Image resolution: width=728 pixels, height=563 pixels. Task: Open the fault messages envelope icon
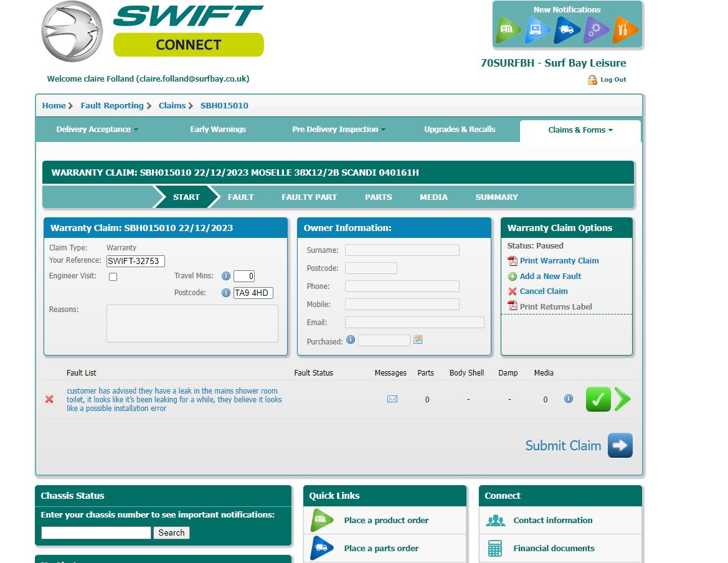[x=392, y=399]
